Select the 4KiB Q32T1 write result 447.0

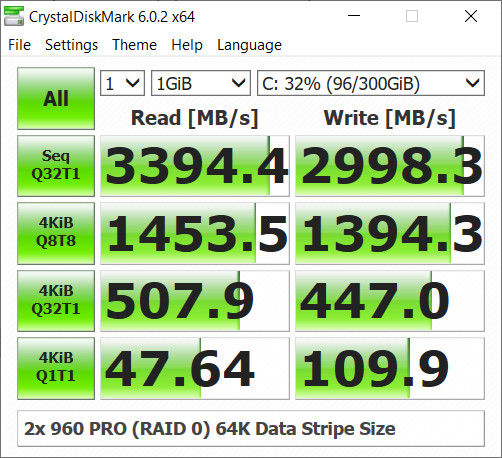point(390,301)
